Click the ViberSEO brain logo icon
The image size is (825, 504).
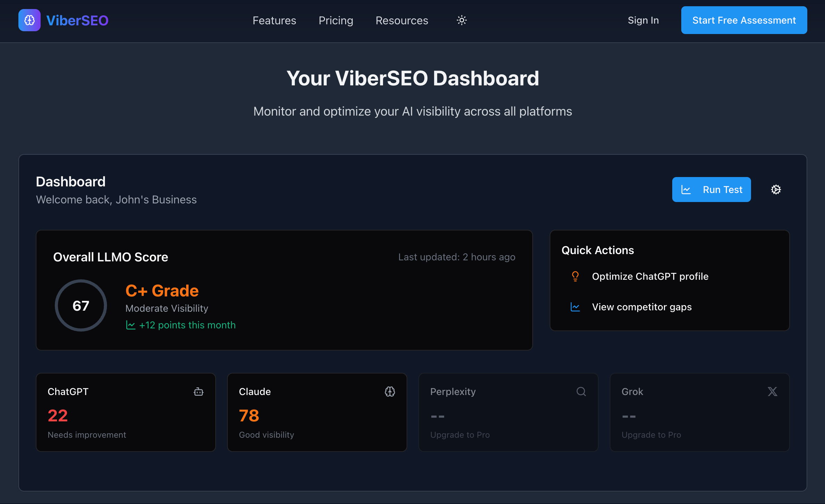pyautogui.click(x=30, y=20)
